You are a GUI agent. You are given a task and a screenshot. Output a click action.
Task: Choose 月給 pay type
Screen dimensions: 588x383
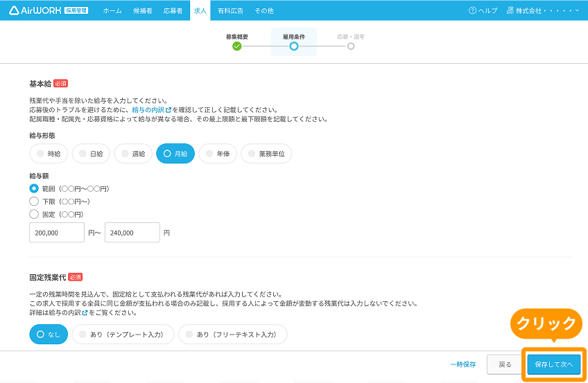click(175, 154)
